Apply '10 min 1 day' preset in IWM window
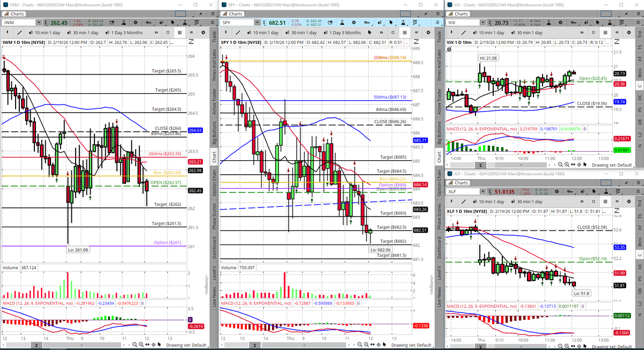This screenshot has height=350, width=644. tap(45, 33)
